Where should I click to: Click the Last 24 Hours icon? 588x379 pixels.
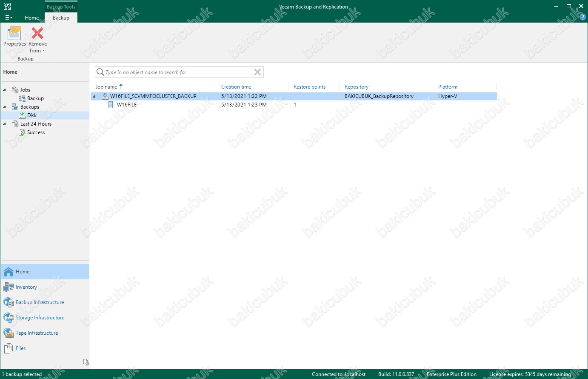click(15, 124)
